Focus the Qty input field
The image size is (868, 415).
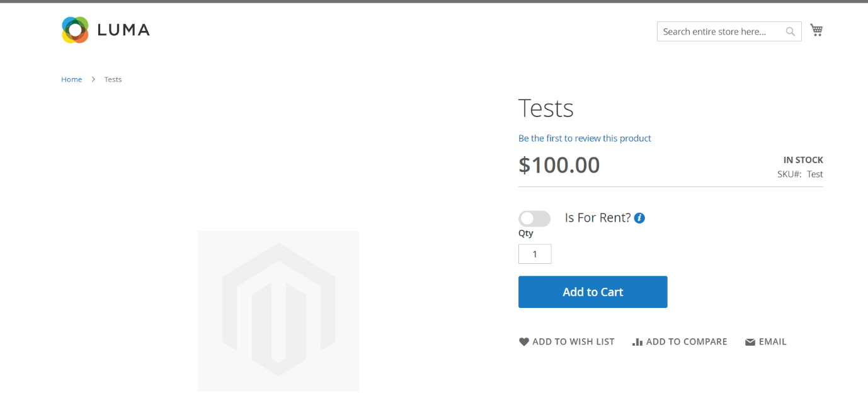tap(535, 254)
